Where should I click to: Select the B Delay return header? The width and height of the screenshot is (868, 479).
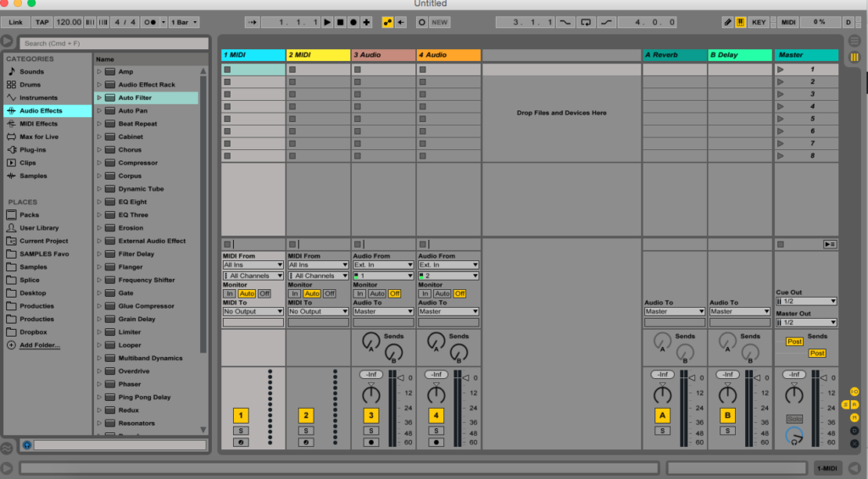pos(740,55)
